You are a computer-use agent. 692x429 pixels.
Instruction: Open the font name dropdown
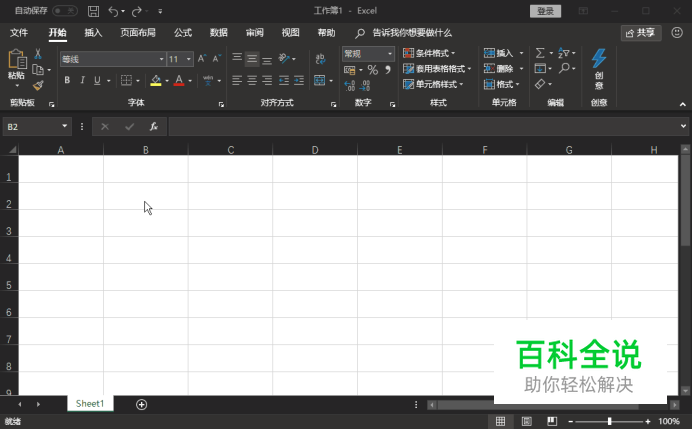click(x=162, y=59)
